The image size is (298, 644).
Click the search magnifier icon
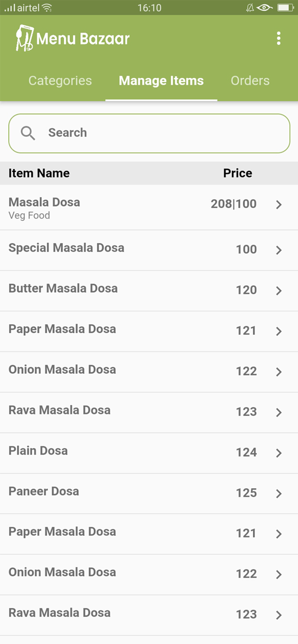tap(28, 133)
